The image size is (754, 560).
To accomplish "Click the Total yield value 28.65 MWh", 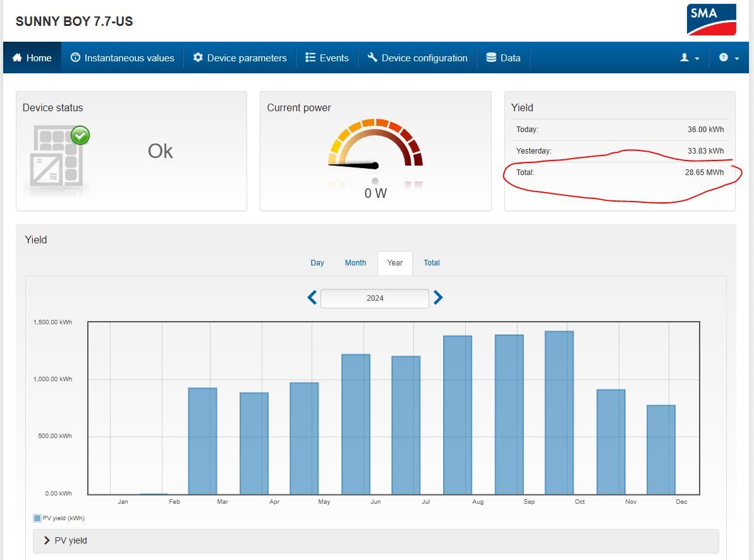I will pos(705,172).
